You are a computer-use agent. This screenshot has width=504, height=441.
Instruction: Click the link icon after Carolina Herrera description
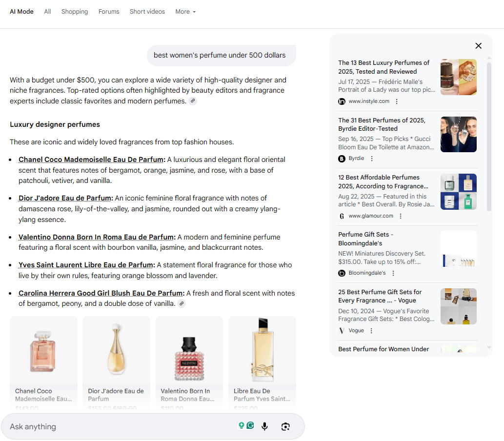click(x=181, y=303)
